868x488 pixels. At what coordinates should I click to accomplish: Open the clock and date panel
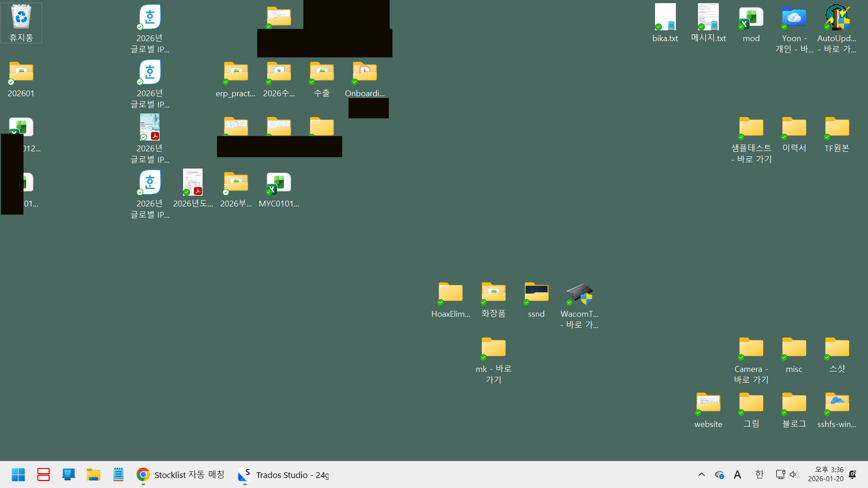click(x=826, y=474)
